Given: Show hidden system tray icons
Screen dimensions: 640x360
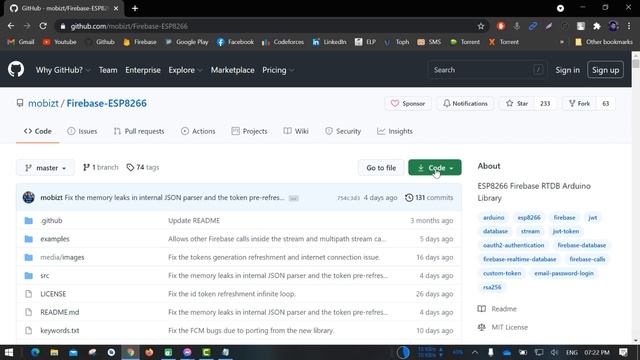Looking at the screenshot, I should (x=475, y=352).
